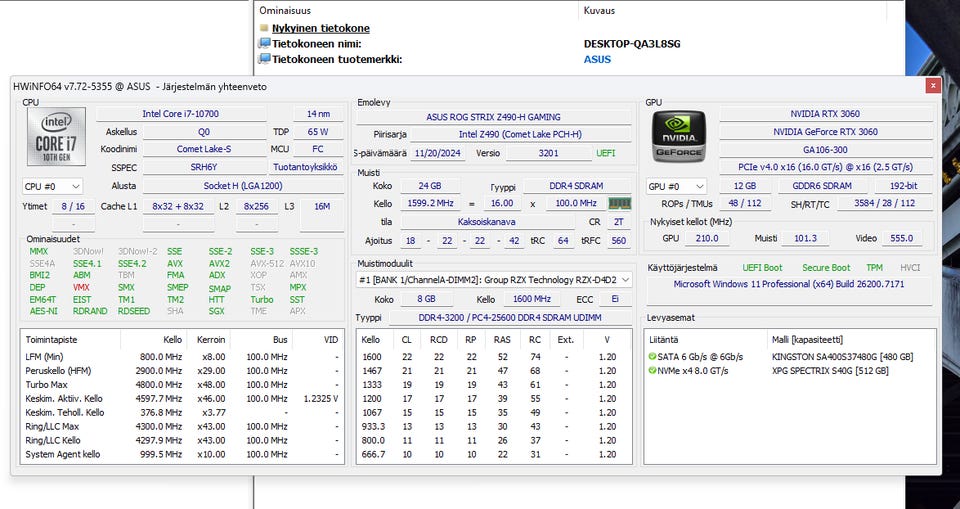Click the Nykyinen tietokone folder icon
The height and width of the screenshot is (509, 960).
pos(264,29)
